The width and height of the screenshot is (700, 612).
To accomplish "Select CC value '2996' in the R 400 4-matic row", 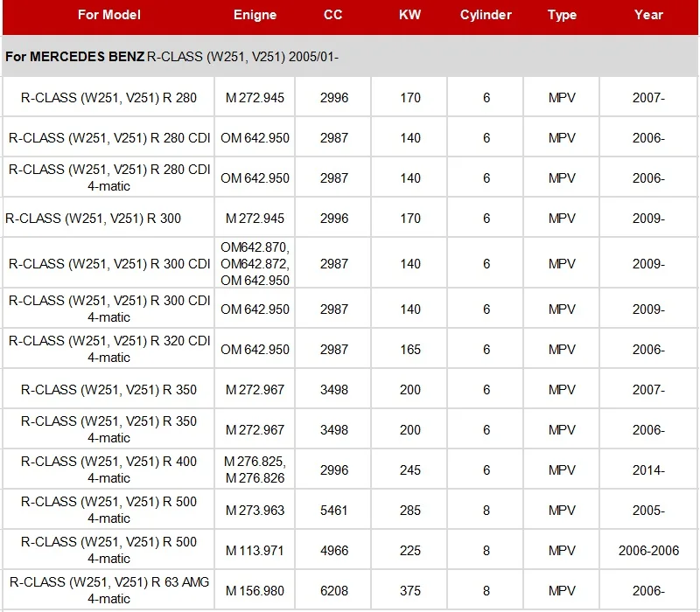I will [x=334, y=469].
